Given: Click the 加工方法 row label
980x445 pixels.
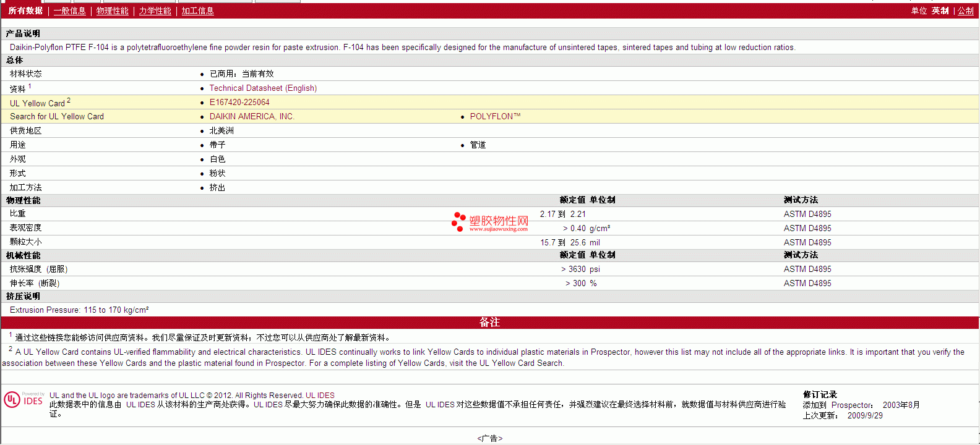Looking at the screenshot, I should (x=26, y=188).
